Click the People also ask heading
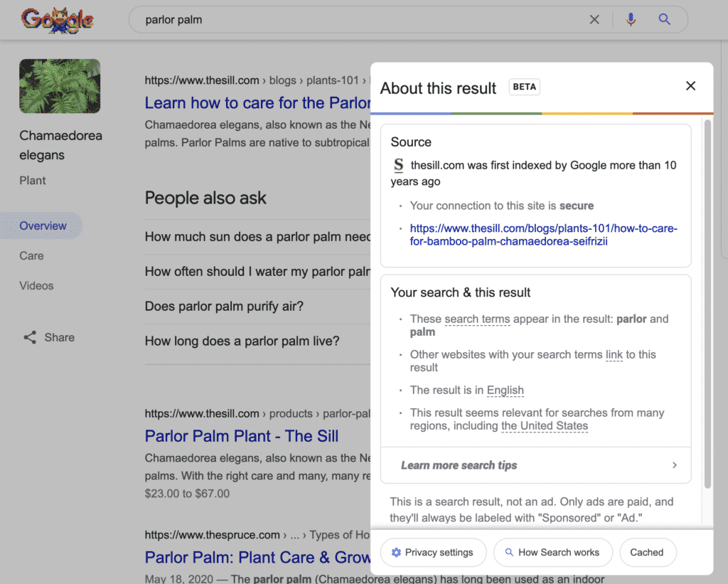Viewport: 728px width, 584px height. click(x=205, y=198)
